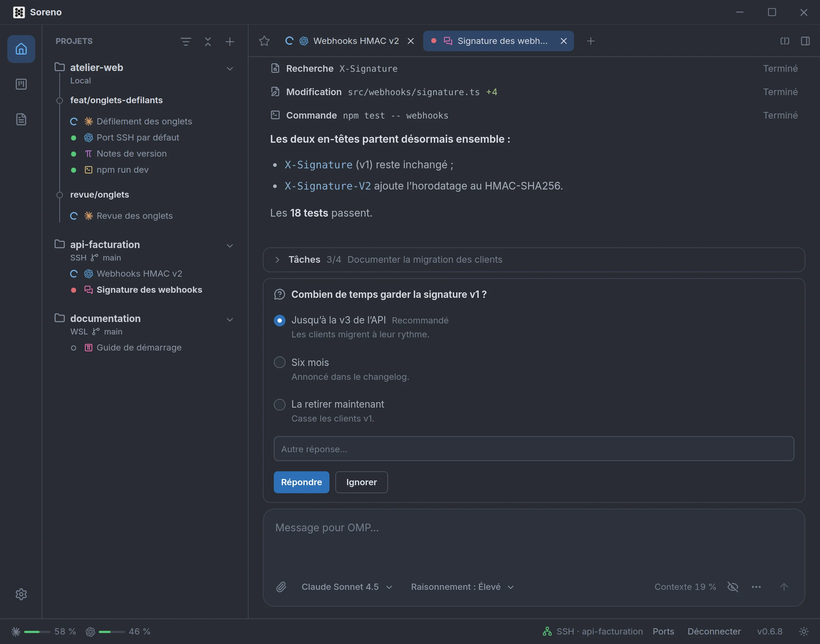Open the board panel icon in sidebar
Image resolution: width=820 pixels, height=644 pixels.
[21, 84]
